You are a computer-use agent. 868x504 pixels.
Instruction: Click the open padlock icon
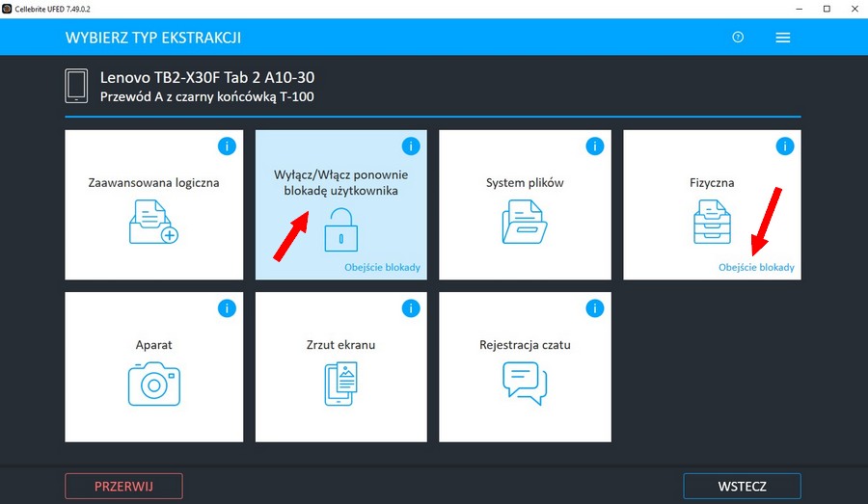341,229
